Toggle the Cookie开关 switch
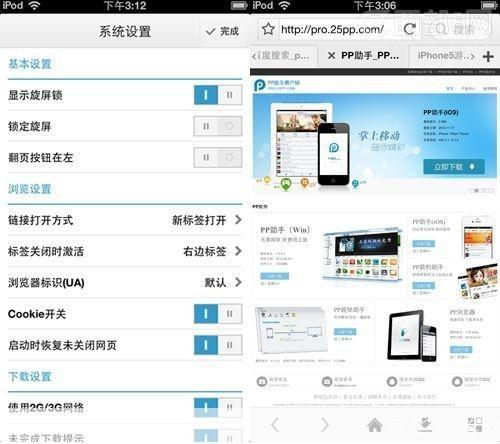The width and height of the screenshot is (500, 444). (218, 314)
